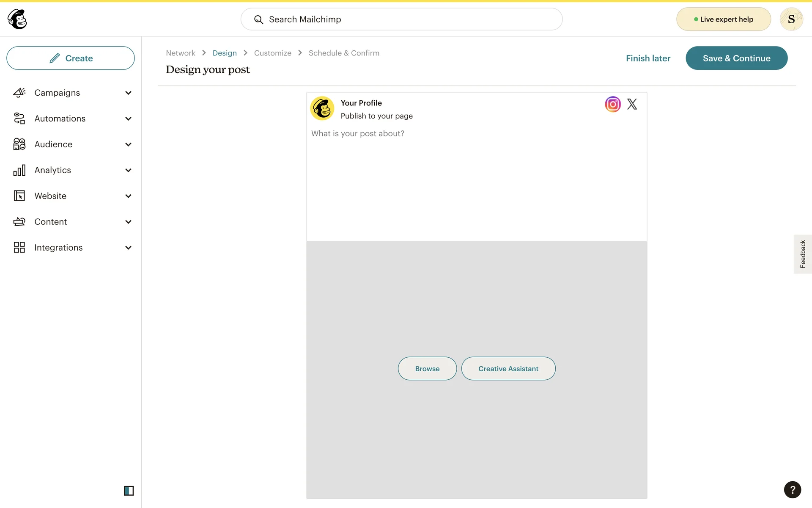
Task: Toggle the Instagram network icon
Action: click(612, 104)
